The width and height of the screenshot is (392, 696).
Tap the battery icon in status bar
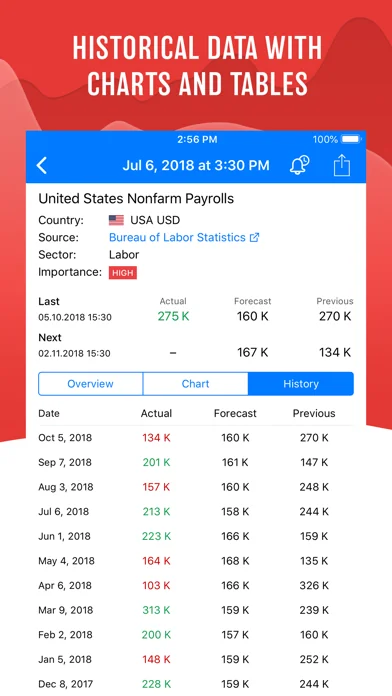click(x=352, y=139)
